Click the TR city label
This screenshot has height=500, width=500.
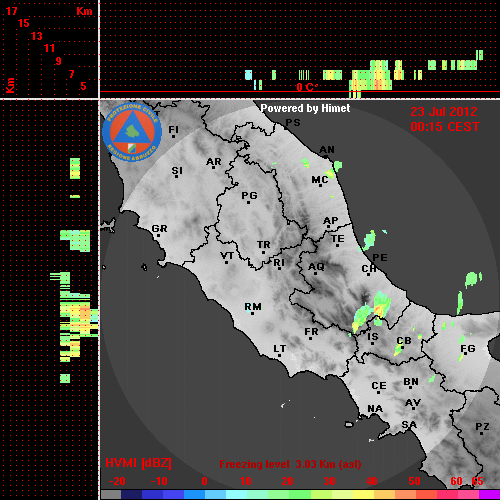[264, 245]
